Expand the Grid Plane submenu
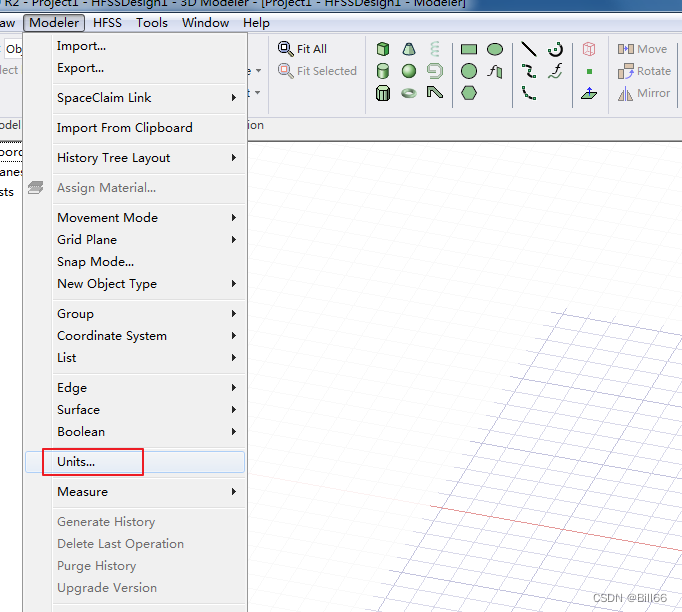 coord(135,240)
